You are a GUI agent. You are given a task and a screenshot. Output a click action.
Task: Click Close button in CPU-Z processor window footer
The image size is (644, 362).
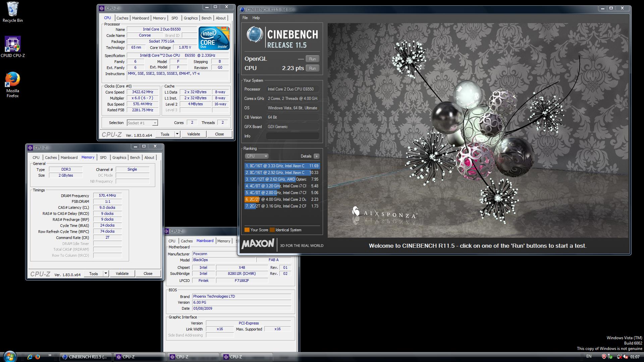click(x=219, y=134)
